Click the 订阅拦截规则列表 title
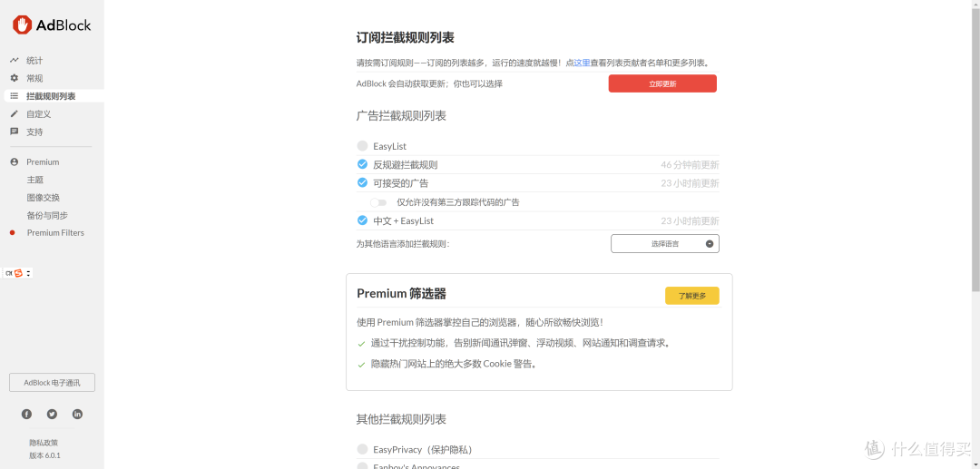 (405, 37)
